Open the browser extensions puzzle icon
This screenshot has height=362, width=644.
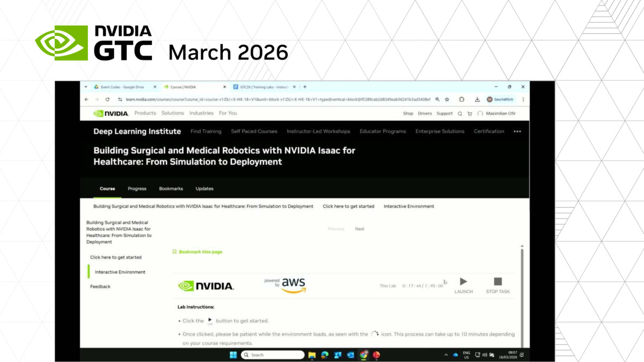pos(462,99)
